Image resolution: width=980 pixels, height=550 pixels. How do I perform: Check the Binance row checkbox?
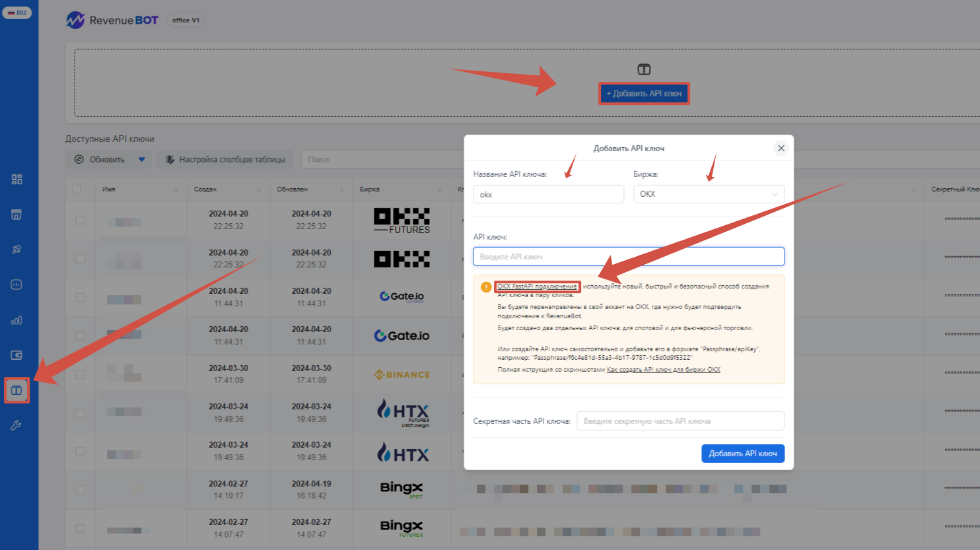(80, 374)
